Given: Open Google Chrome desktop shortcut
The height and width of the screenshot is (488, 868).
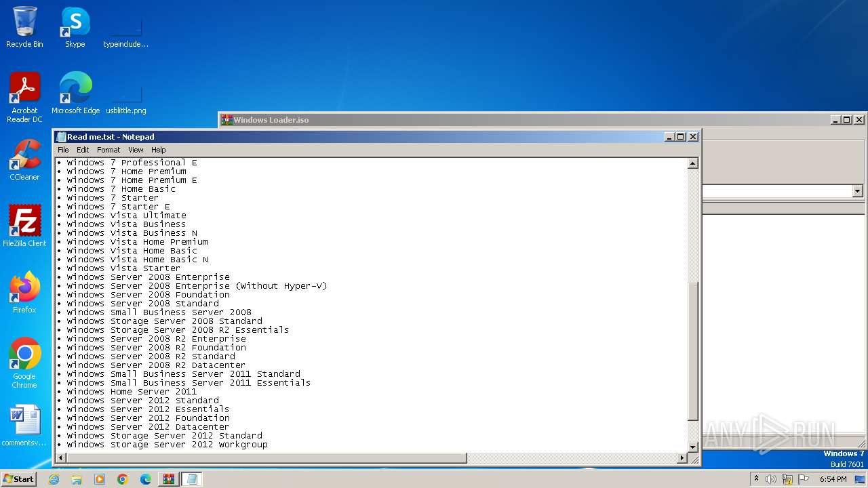Looking at the screenshot, I should [24, 363].
